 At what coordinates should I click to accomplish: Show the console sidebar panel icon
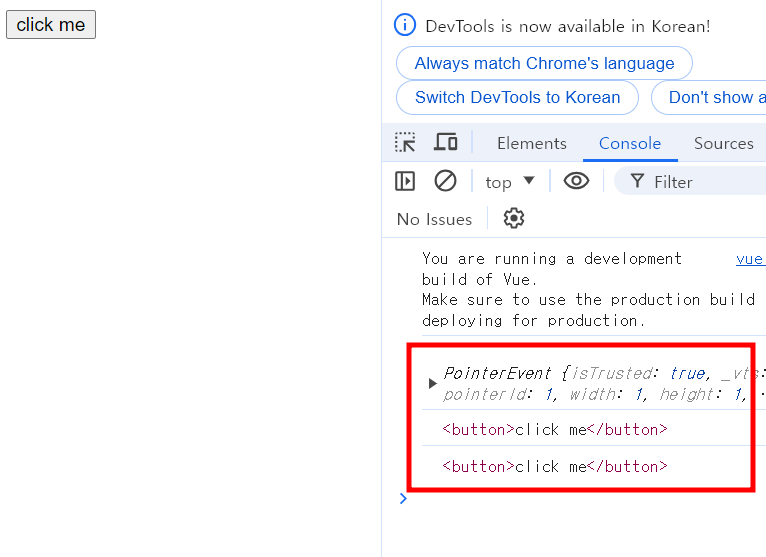click(405, 181)
